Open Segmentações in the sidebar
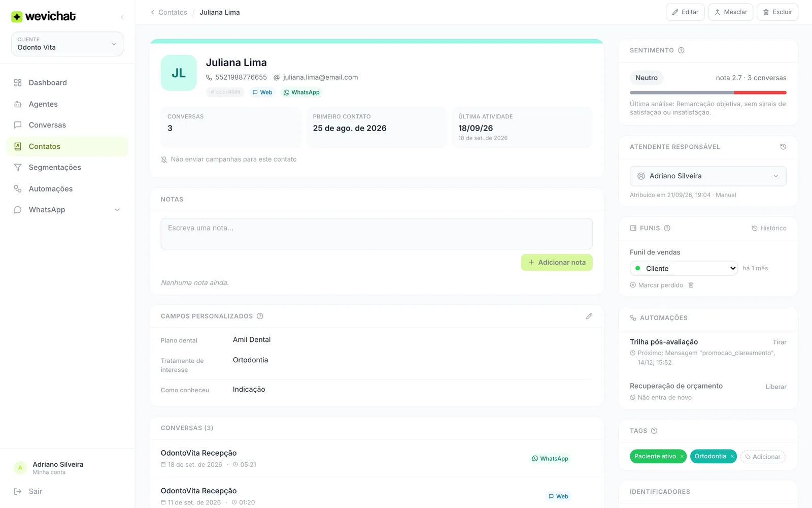Image resolution: width=812 pixels, height=508 pixels. click(x=67, y=167)
